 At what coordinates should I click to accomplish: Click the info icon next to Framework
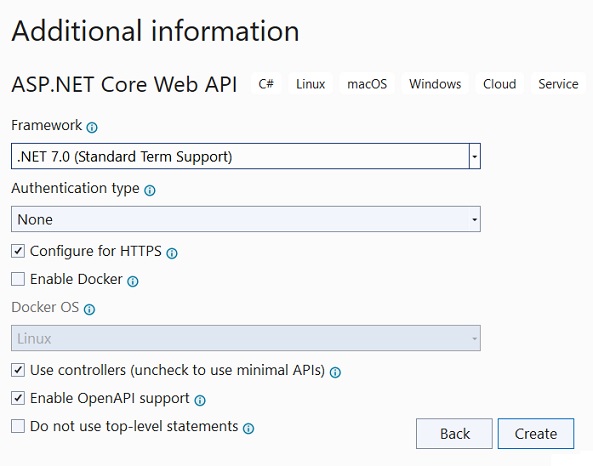(92, 127)
